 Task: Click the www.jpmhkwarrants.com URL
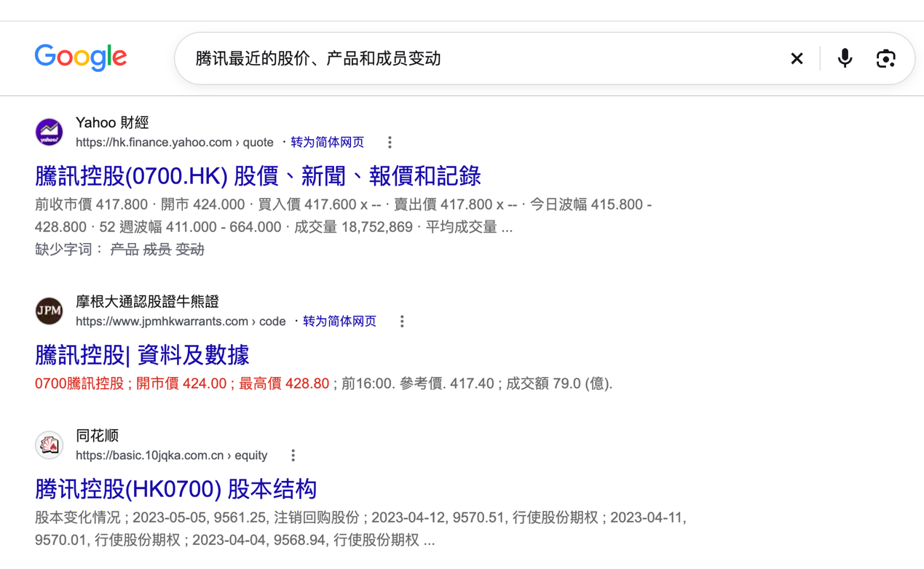(x=181, y=322)
